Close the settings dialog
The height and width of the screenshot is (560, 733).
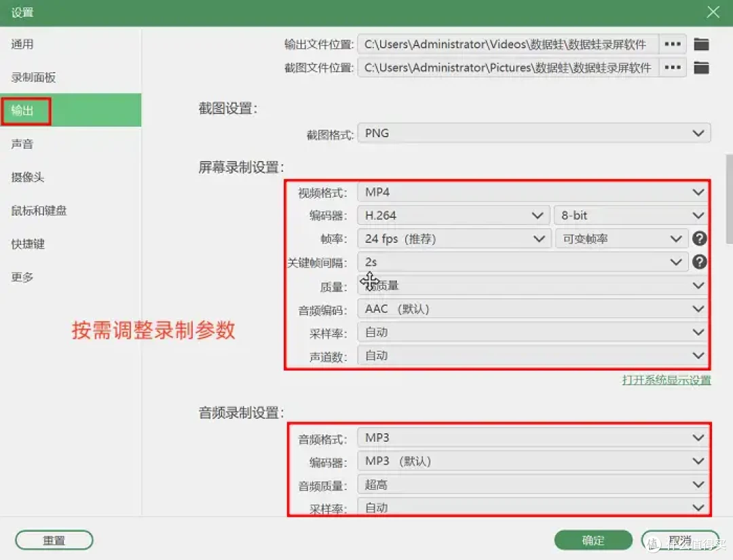coord(713,12)
